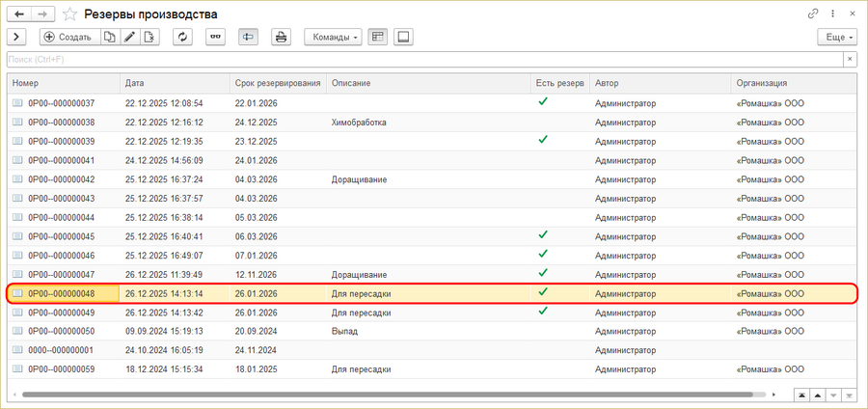Expand the side panel chevron button
Screen dimensions: 868x409
point(16,37)
